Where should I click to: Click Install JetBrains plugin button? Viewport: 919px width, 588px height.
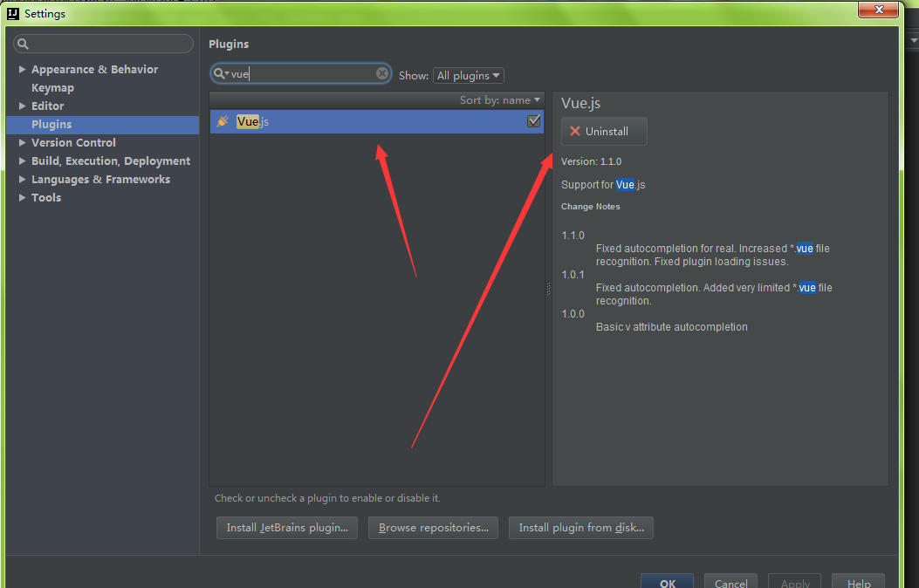coord(287,528)
